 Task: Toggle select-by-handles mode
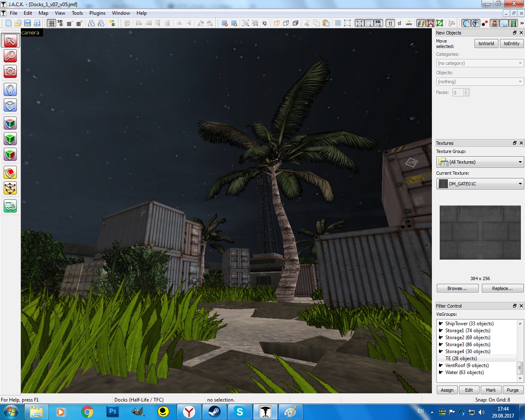click(x=359, y=23)
